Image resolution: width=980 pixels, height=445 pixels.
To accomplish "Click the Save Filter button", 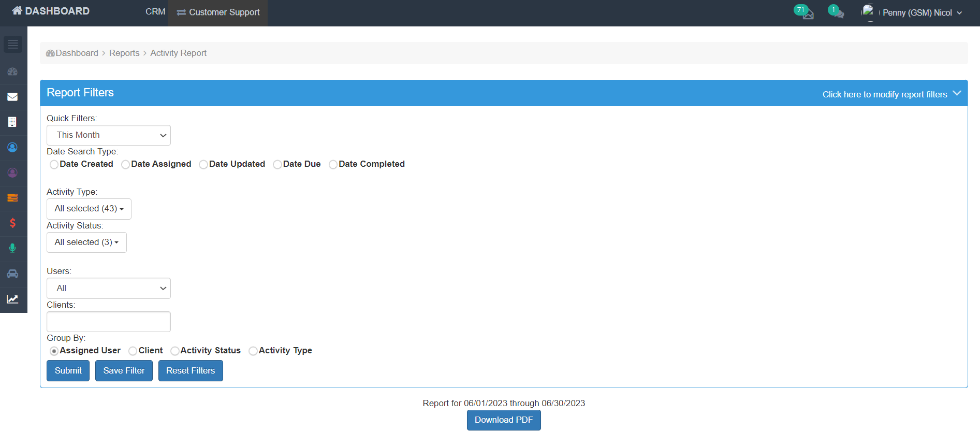I will (124, 371).
